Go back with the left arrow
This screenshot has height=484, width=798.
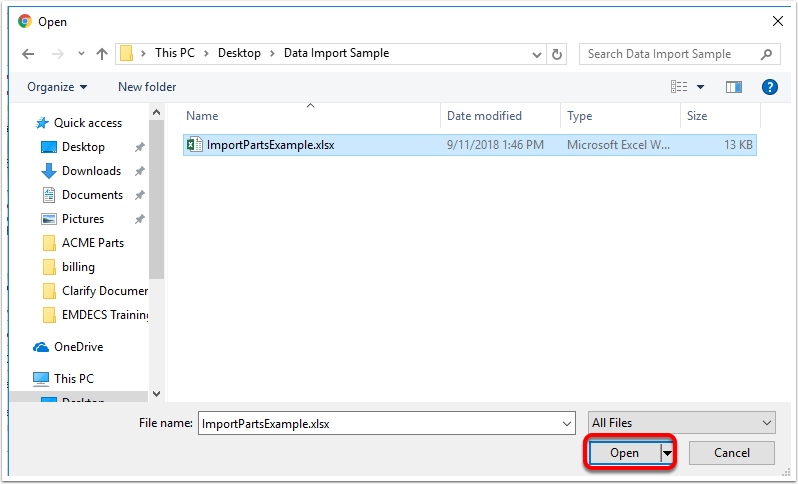pyautogui.click(x=28, y=54)
